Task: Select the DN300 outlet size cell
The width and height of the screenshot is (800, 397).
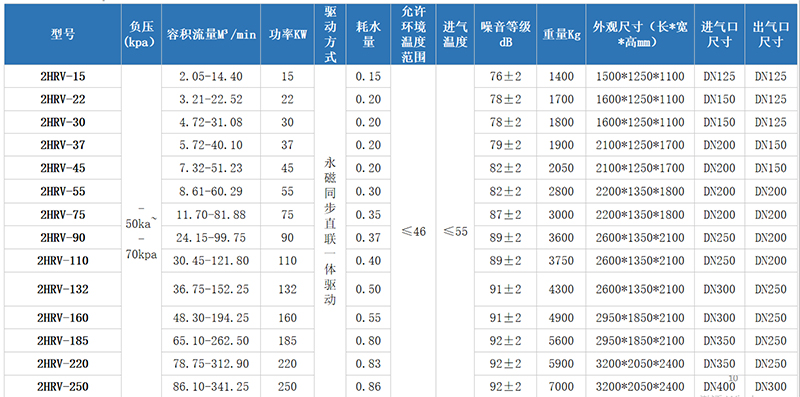Action: tap(770, 387)
